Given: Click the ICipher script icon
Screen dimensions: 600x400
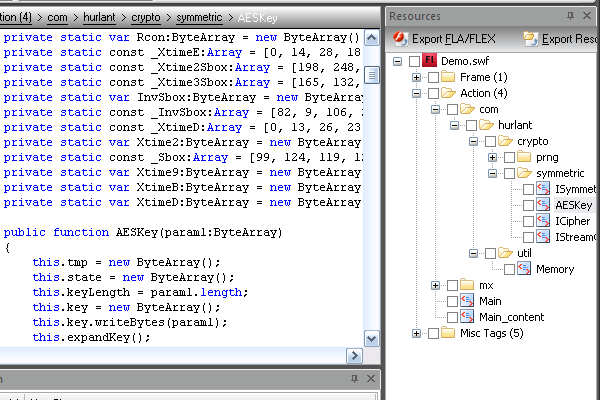Looking at the screenshot, I should tap(544, 221).
